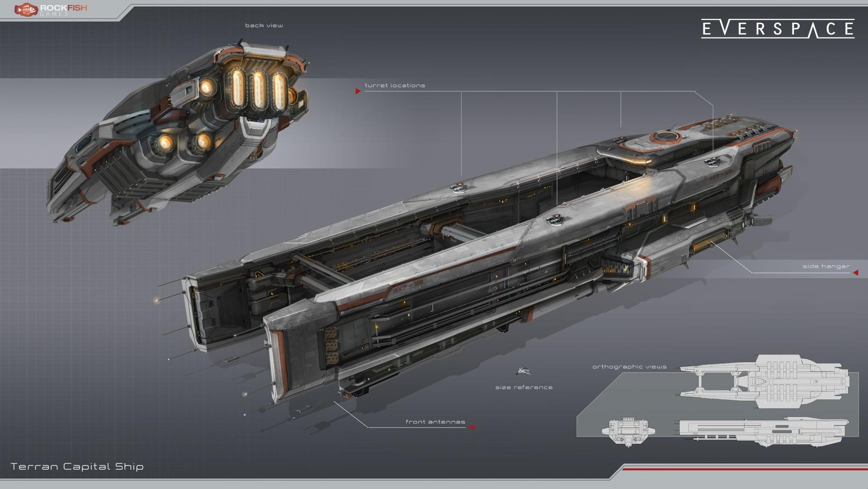
Task: Click the 'side hangar' label
Action: [826, 266]
